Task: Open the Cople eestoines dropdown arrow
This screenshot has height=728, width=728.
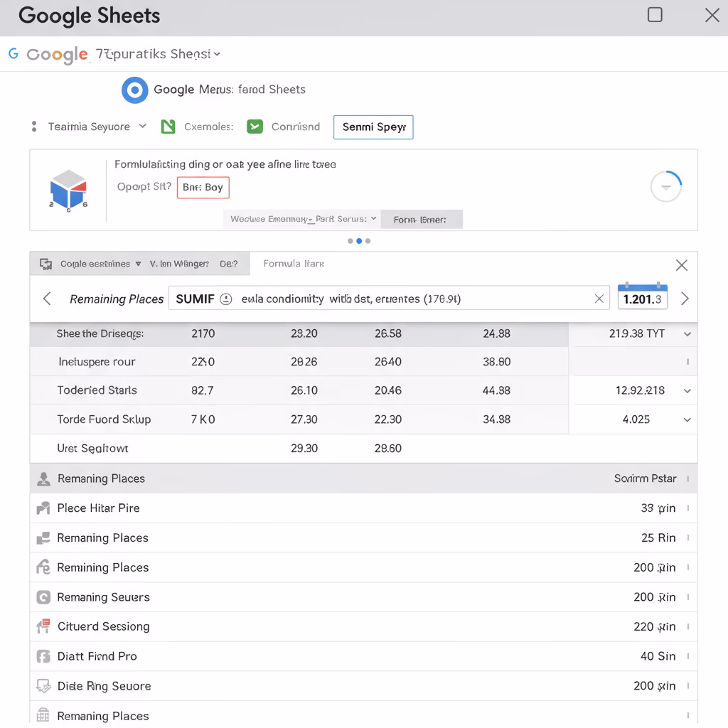Action: tap(138, 264)
